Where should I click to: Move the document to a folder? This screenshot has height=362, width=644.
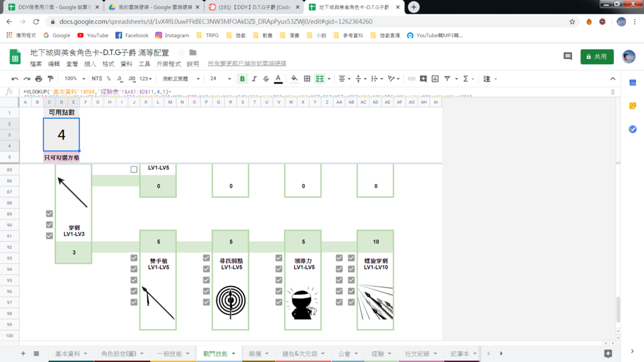(x=193, y=53)
